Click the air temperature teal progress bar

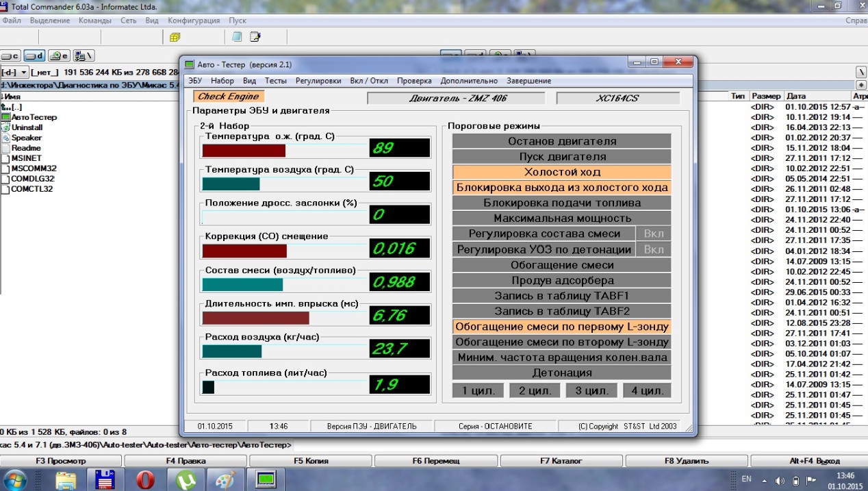click(231, 184)
